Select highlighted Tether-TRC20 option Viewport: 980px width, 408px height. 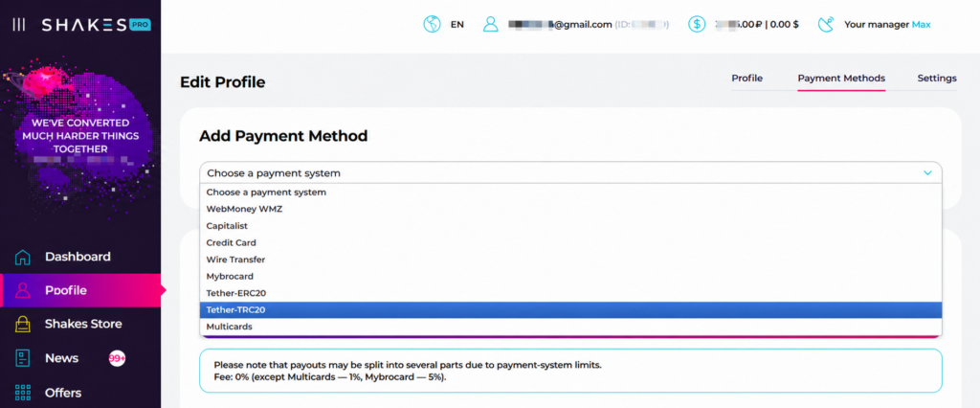click(570, 310)
